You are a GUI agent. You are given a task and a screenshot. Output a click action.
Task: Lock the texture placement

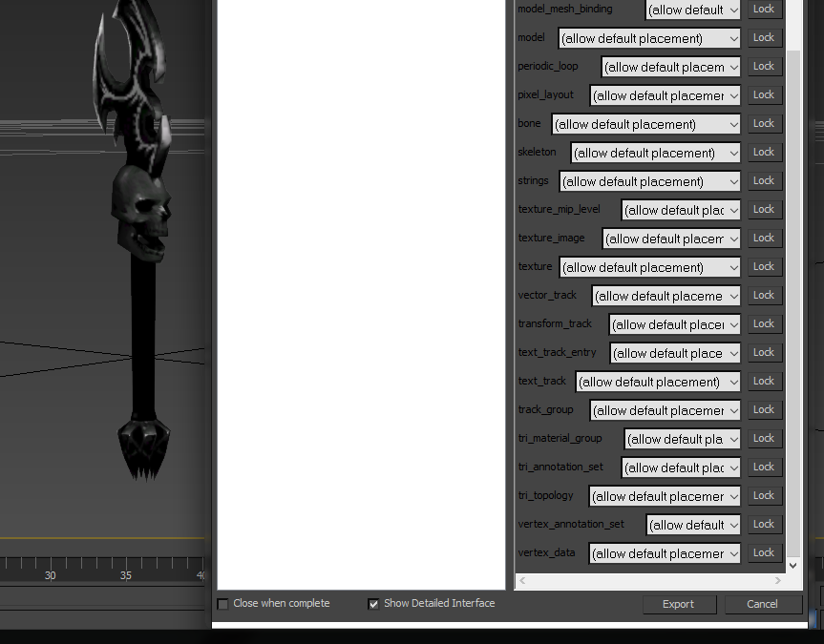click(x=764, y=267)
